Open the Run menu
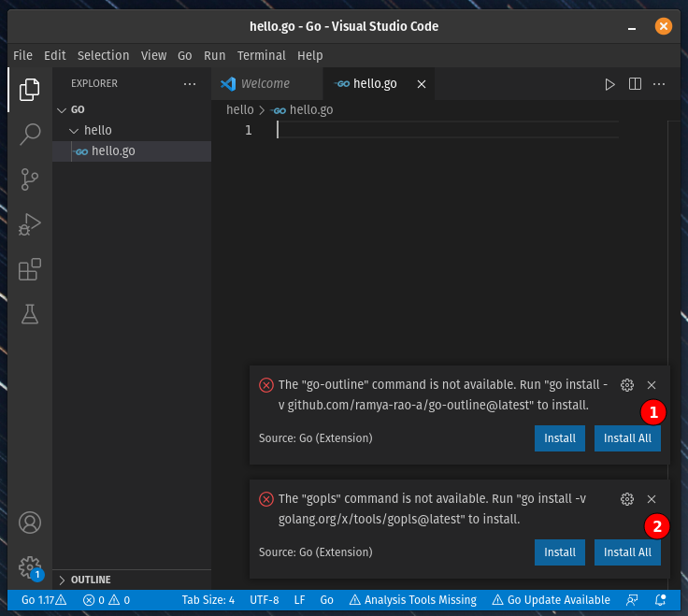 pyautogui.click(x=215, y=56)
